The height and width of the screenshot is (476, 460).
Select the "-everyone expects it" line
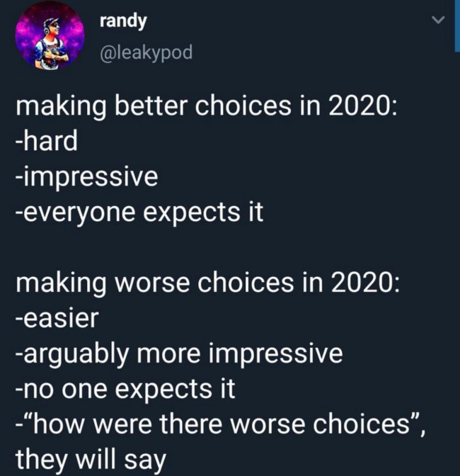pyautogui.click(x=139, y=212)
